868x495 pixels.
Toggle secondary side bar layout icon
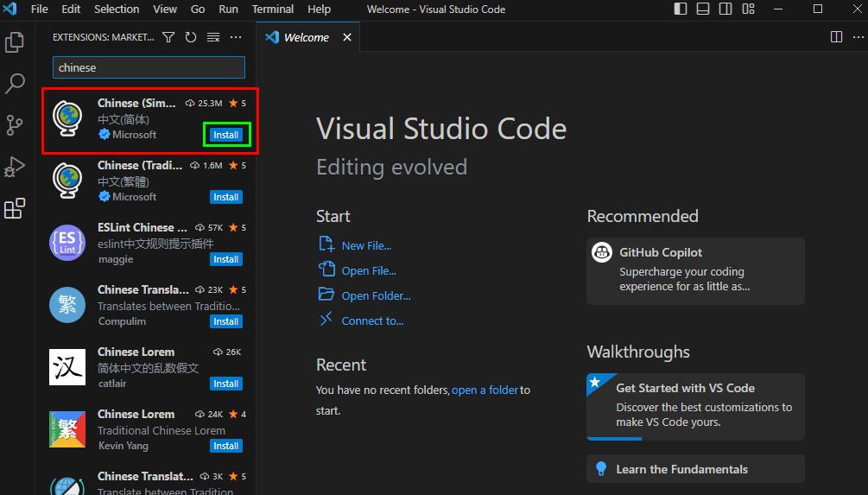(x=725, y=9)
